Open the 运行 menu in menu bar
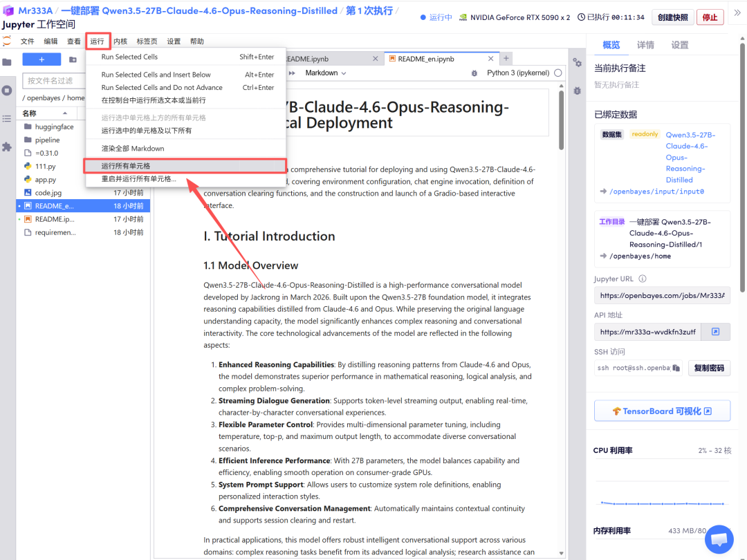Screen dimensions: 747x560 (x=98, y=41)
